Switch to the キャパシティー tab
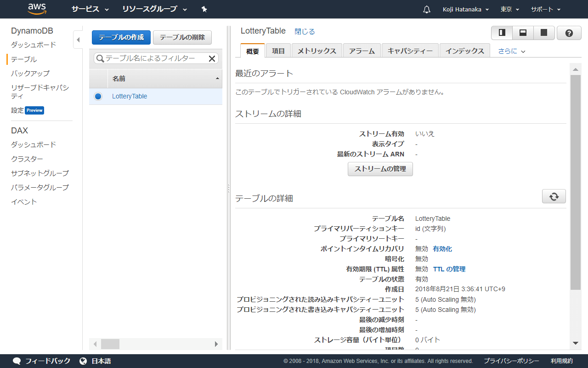 [x=410, y=51]
